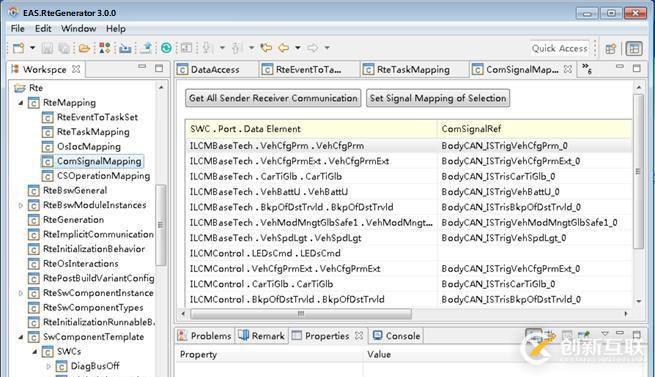Switch to the Problems tab
The image size is (655, 377).
click(205, 336)
